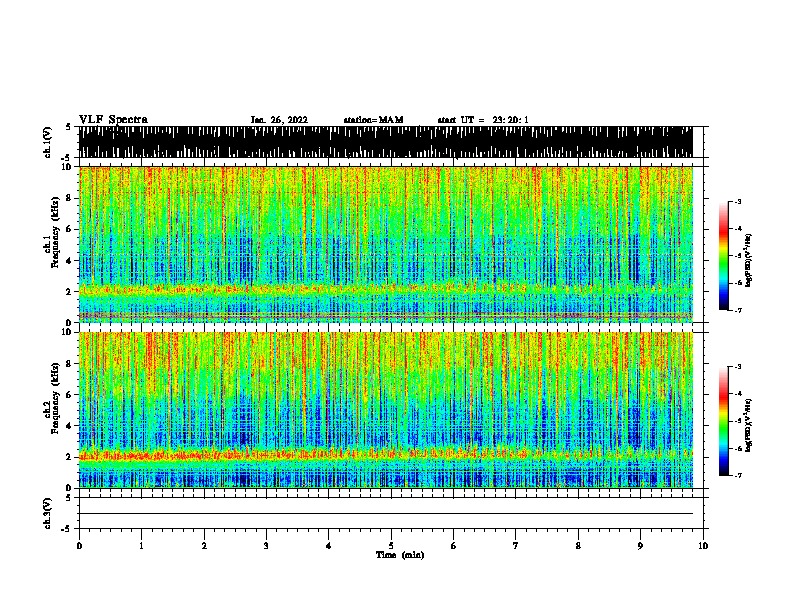The image size is (792, 612).
Task: Click the "6" kHz tick of ch.1 spectrogram
Action: click(x=69, y=229)
